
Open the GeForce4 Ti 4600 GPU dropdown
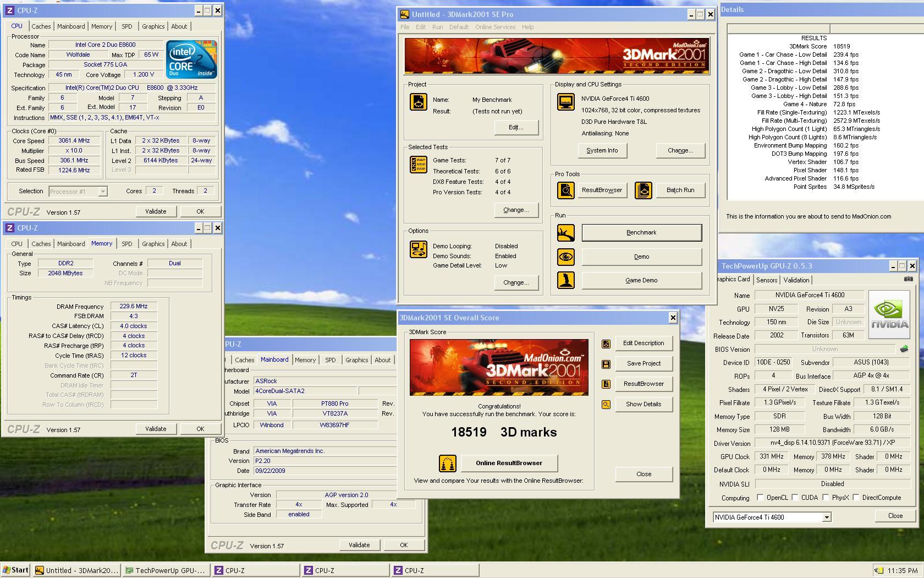coord(826,517)
